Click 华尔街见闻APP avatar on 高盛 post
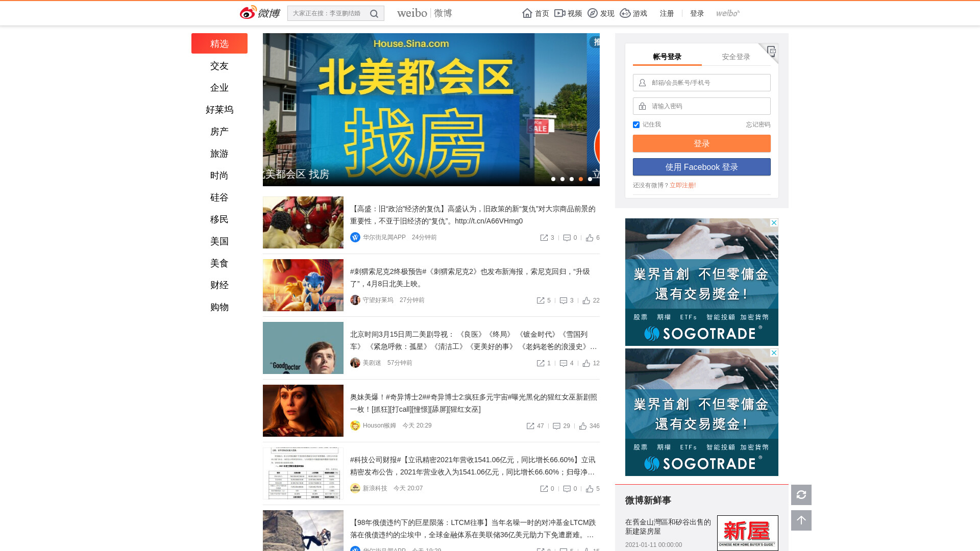 click(x=355, y=237)
